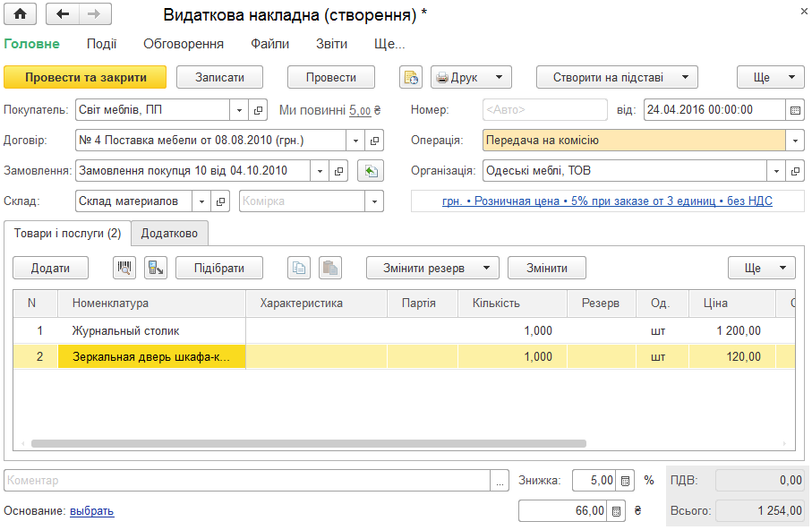Expand the Замовлення dropdown list
This screenshot has height=530, width=812.
tap(320, 171)
